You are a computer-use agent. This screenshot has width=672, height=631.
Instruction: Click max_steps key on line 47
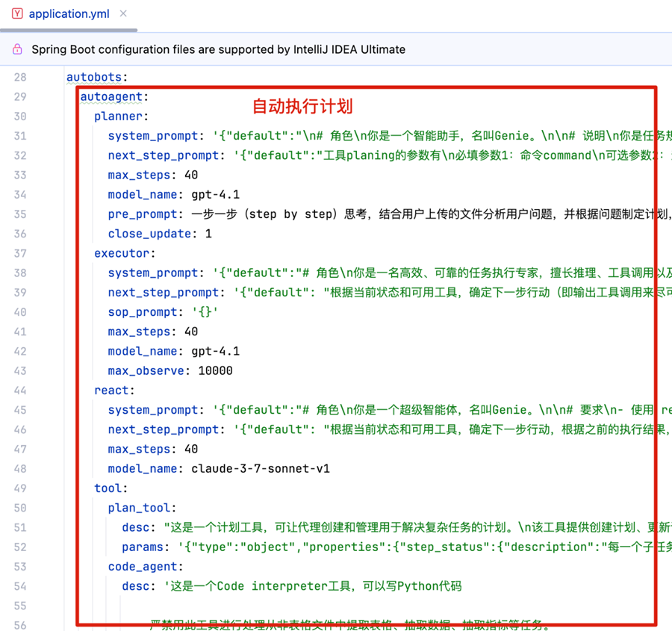(x=139, y=450)
